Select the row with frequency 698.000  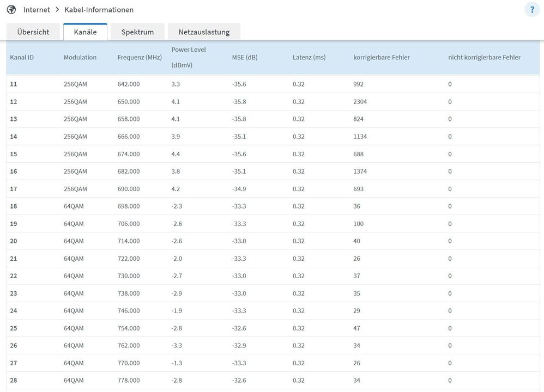(273, 206)
